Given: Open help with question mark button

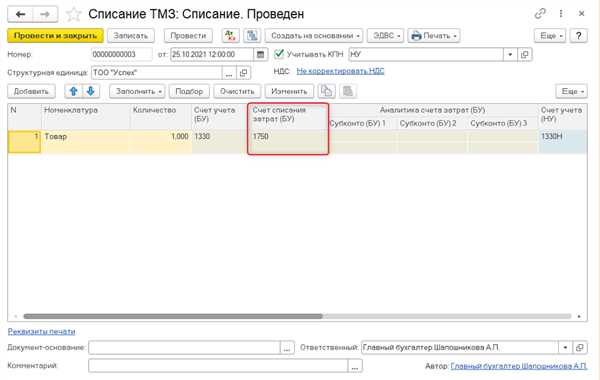Looking at the screenshot, I should pyautogui.click(x=578, y=36).
